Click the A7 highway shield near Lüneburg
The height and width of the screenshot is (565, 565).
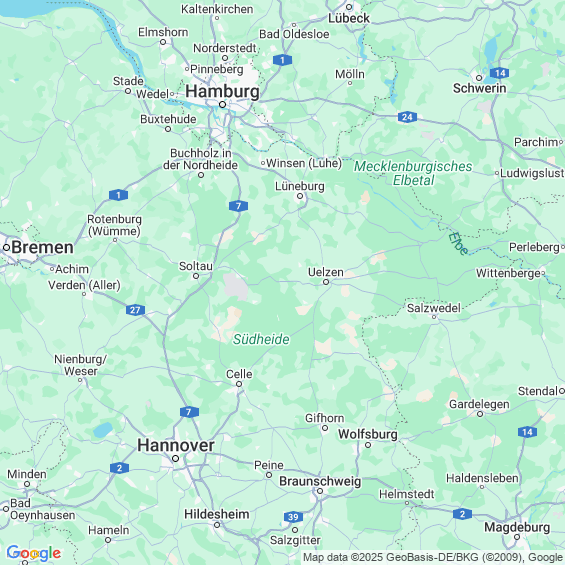tap(238, 206)
